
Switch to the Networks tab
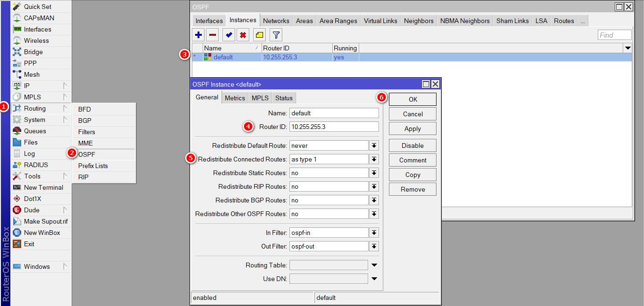(x=276, y=21)
